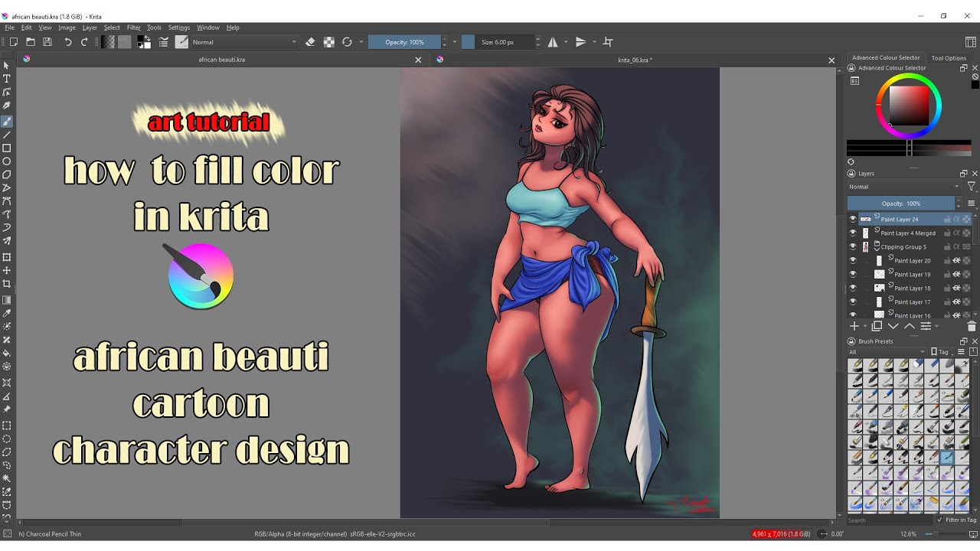Screen dimensions: 980x551
Task: Open the brush settings editor
Action: (x=163, y=42)
